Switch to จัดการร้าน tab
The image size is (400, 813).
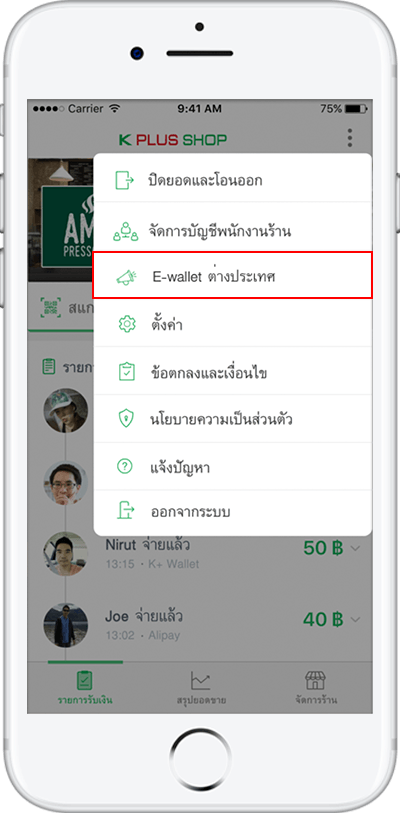tap(314, 688)
